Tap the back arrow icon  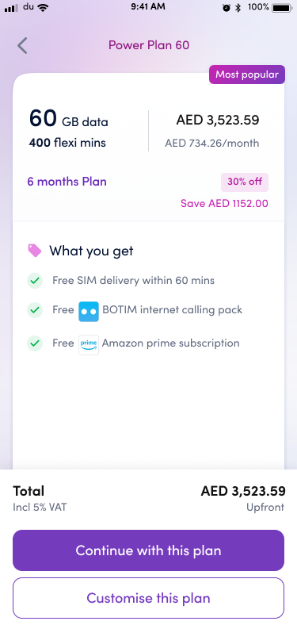(22, 45)
